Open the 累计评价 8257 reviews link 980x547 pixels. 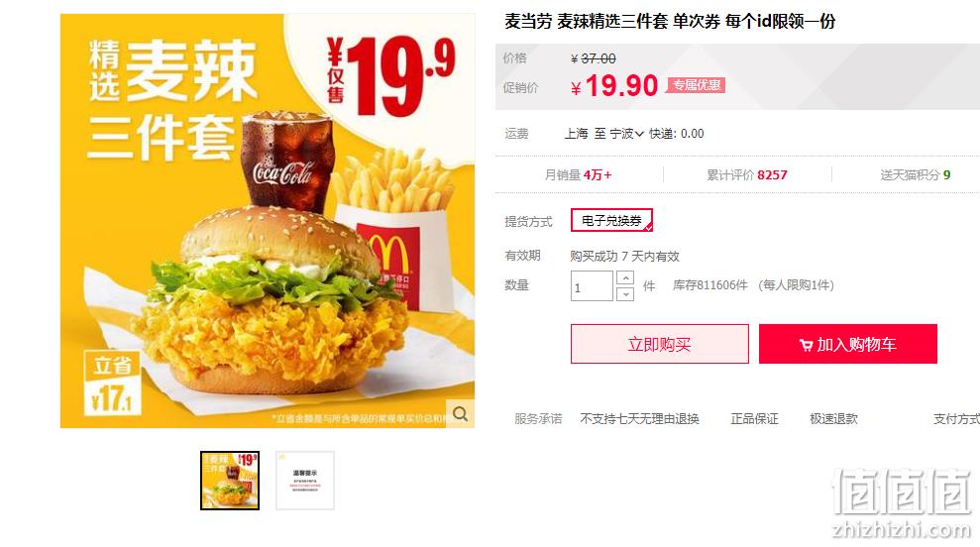pos(747,175)
